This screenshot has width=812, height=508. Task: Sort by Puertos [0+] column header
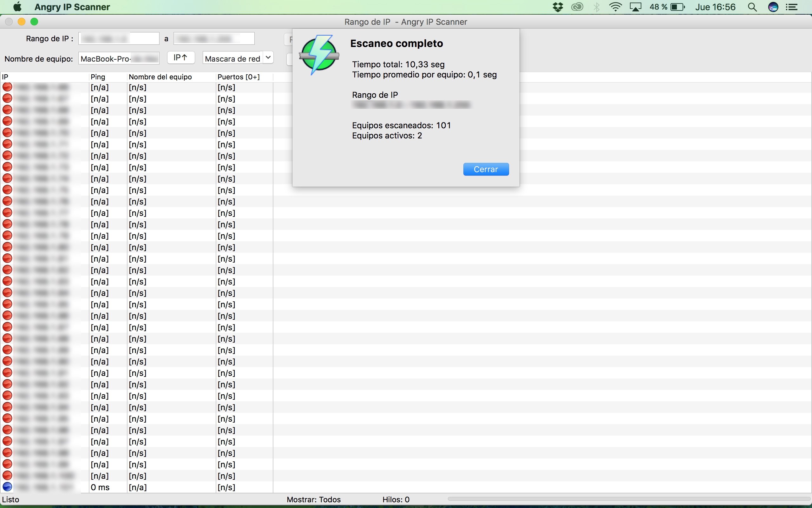[x=244, y=77]
